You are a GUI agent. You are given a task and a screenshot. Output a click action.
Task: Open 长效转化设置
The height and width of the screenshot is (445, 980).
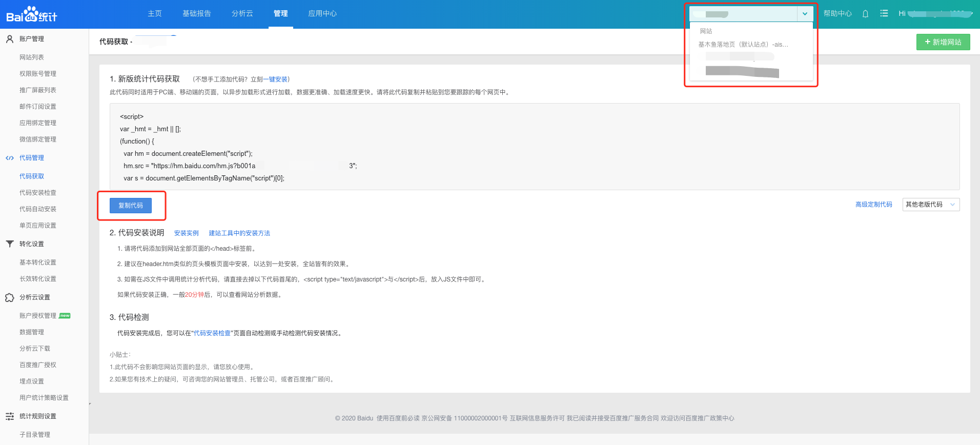[38, 279]
